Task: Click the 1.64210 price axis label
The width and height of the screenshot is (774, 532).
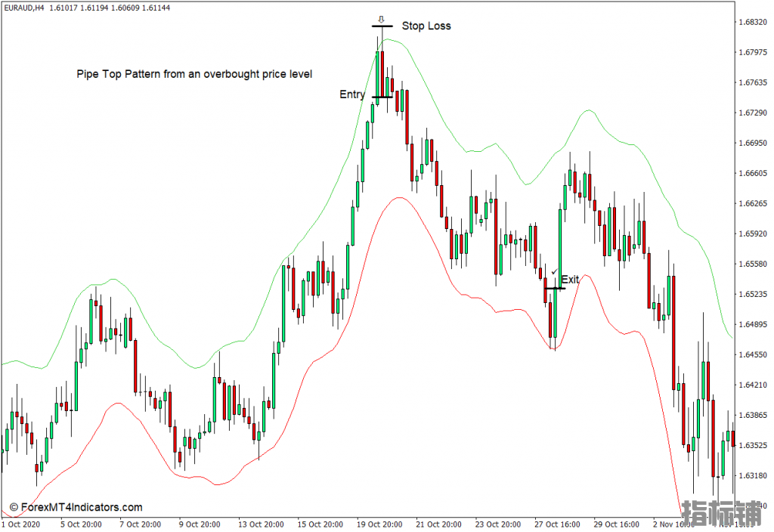Action: (753, 385)
